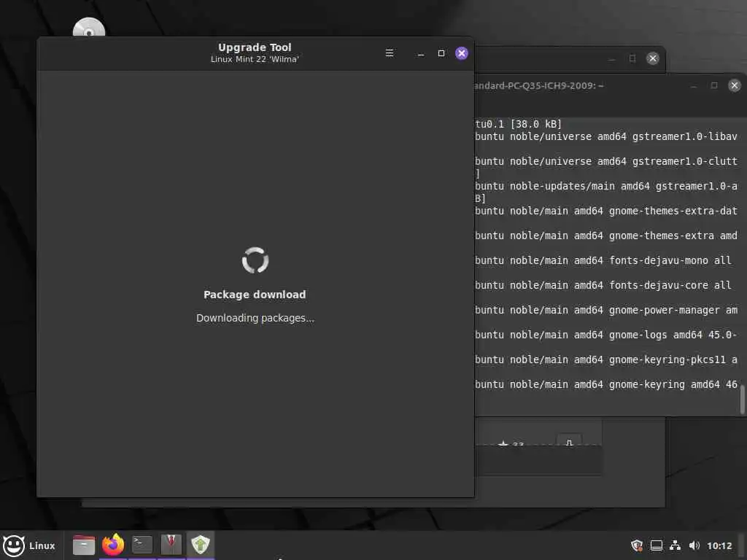Click the terminal line mentioning gstreamer1.0-libav

pos(606,136)
